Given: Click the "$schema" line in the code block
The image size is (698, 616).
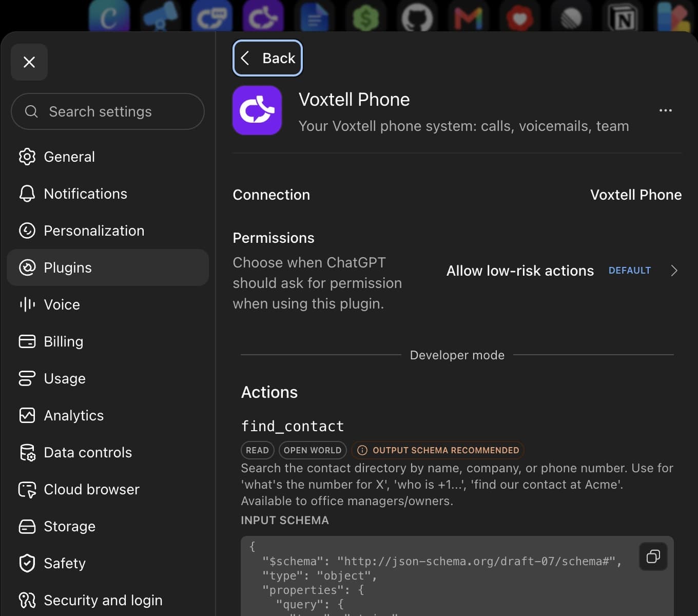Looking at the screenshot, I should click(x=442, y=561).
